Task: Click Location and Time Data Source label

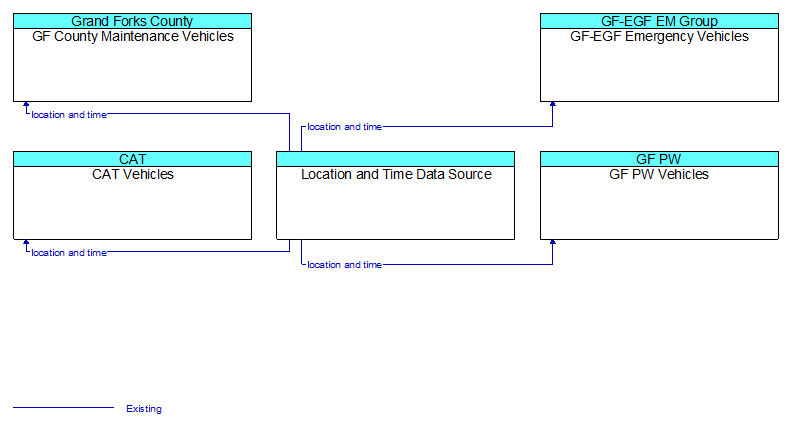Action: coord(397,175)
